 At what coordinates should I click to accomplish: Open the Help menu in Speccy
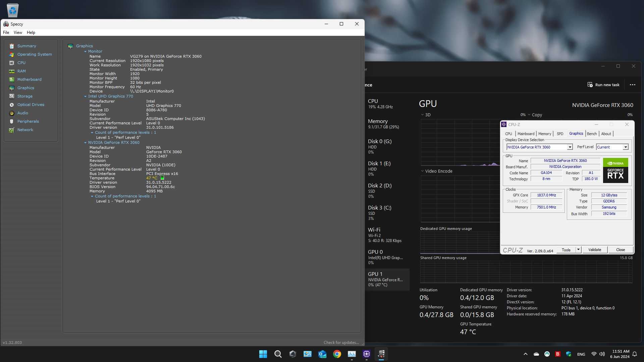click(31, 33)
